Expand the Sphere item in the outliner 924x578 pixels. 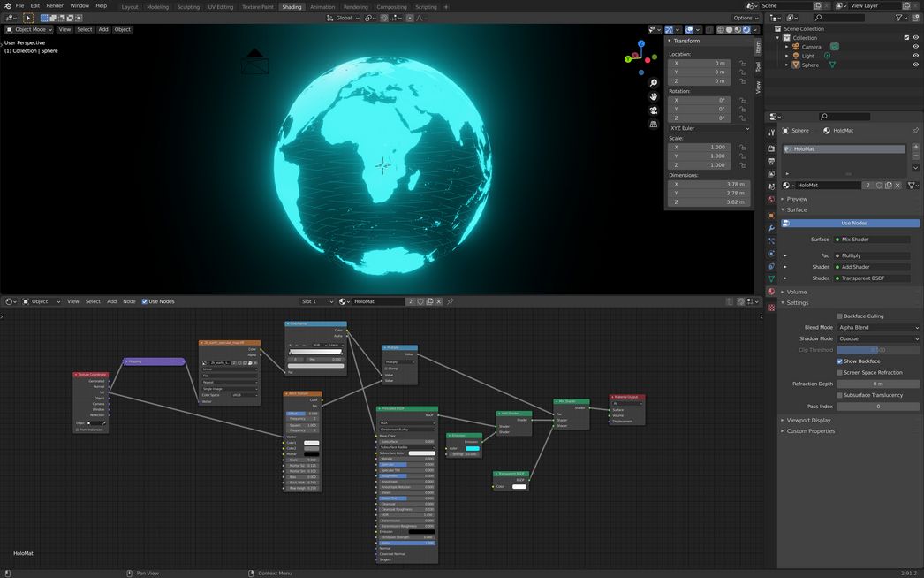pyautogui.click(x=787, y=65)
